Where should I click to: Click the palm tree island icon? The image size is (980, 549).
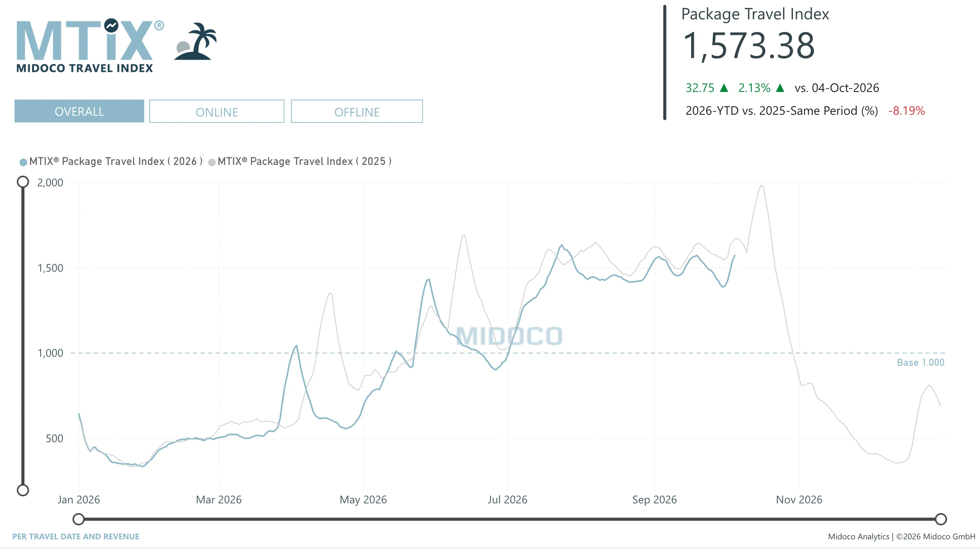click(x=196, y=41)
